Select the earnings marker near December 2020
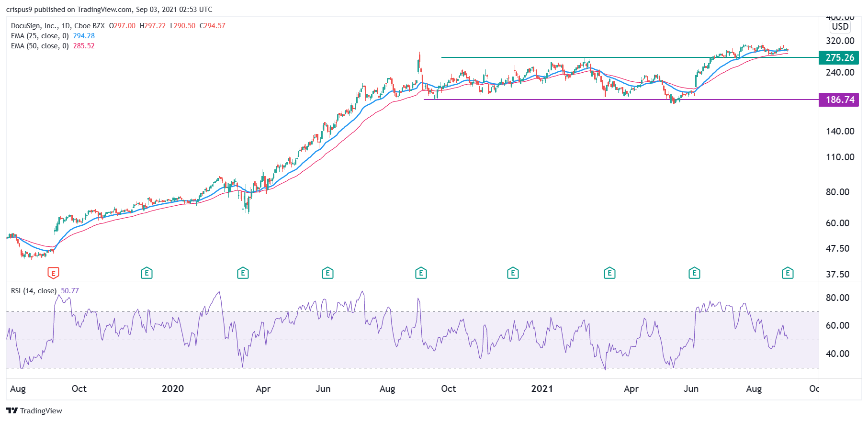The width and height of the screenshot is (868, 421). (x=513, y=273)
